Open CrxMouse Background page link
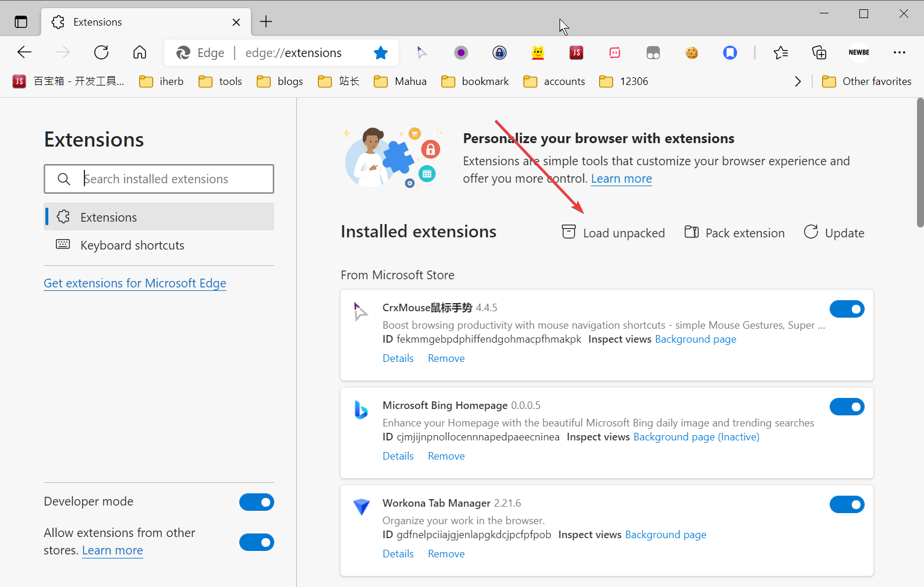The width and height of the screenshot is (924, 587). (696, 339)
